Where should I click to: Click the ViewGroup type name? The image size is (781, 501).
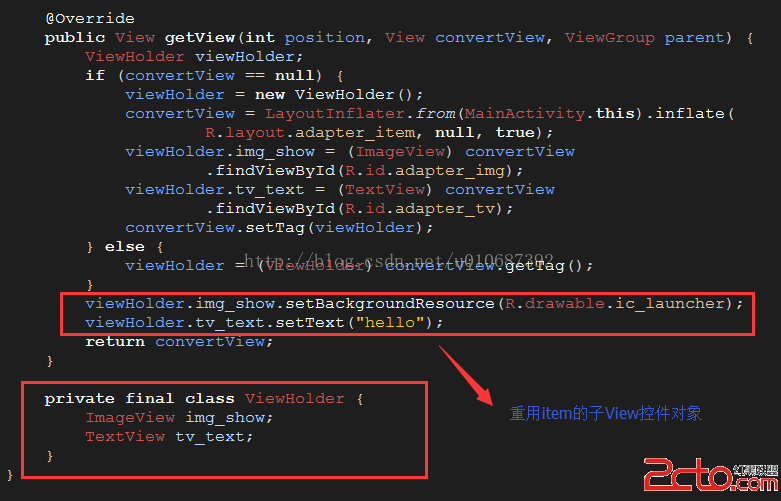click(610, 38)
